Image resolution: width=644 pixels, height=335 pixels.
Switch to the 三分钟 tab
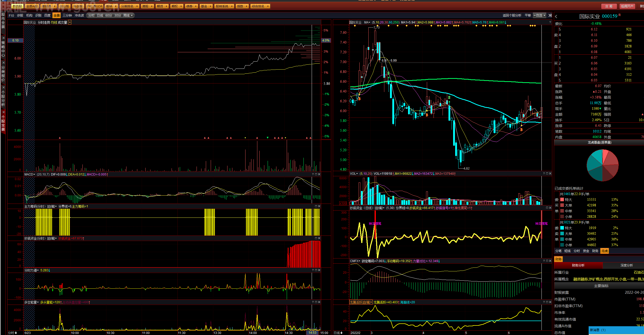[x=67, y=15]
